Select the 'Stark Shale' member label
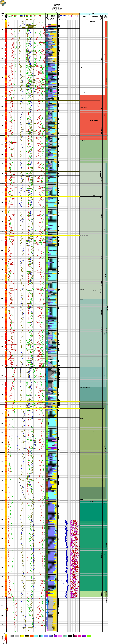The image size is (113, 644). [x=82, y=290]
